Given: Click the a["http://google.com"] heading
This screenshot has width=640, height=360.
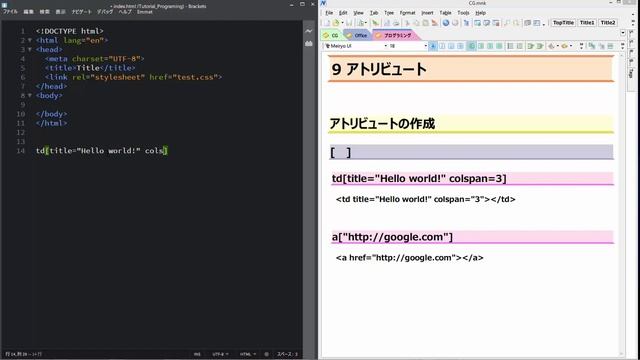Looking at the screenshot, I should click(x=392, y=237).
